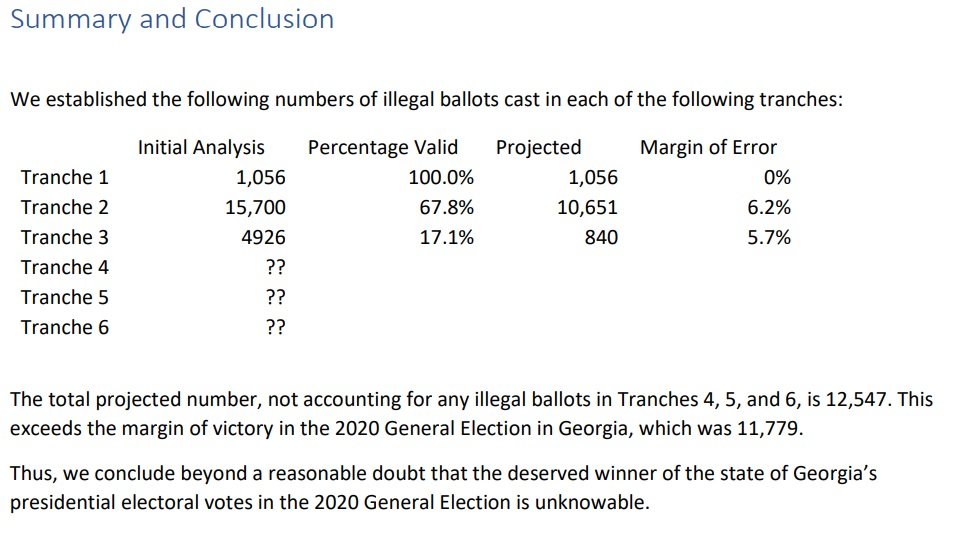Image resolution: width=972 pixels, height=546 pixels.
Task: Select the "Tranche 4" row label
Action: (x=64, y=268)
